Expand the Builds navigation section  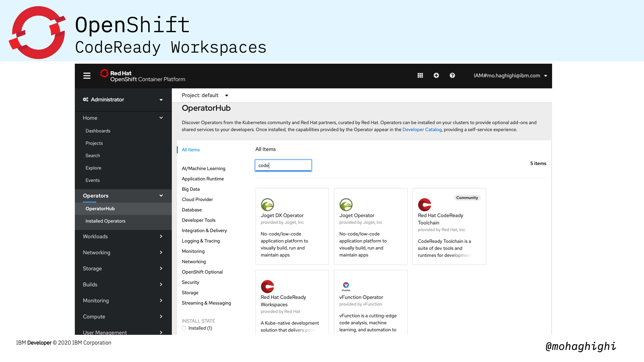coord(123,285)
